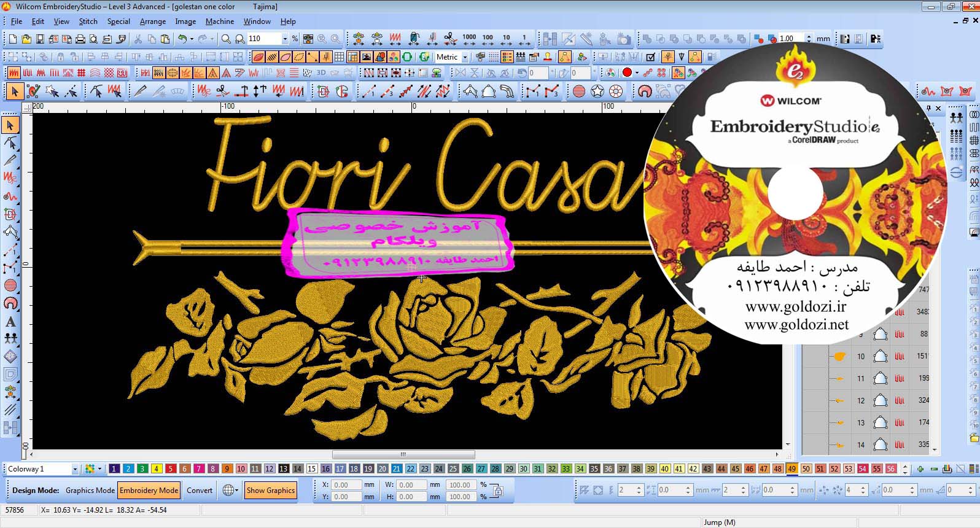
Task: Toggle Show Connectors icon
Action: [x=313, y=57]
